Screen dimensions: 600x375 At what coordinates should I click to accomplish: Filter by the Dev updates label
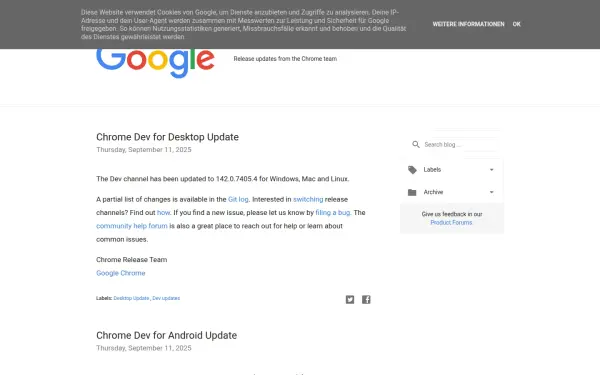(x=166, y=298)
